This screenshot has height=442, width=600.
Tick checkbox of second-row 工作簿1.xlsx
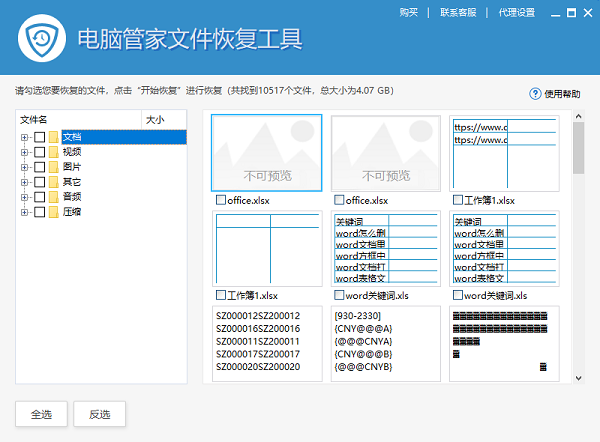click(x=221, y=295)
